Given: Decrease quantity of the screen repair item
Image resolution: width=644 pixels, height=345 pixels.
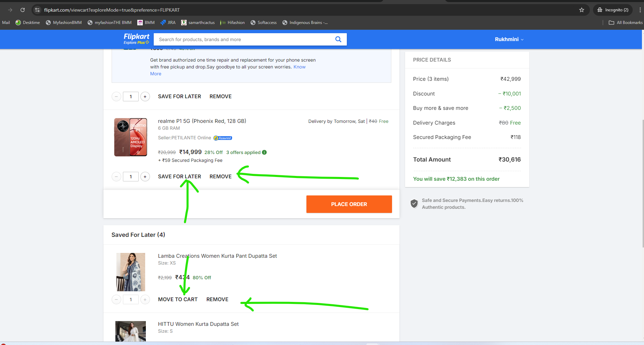Looking at the screenshot, I should (116, 97).
